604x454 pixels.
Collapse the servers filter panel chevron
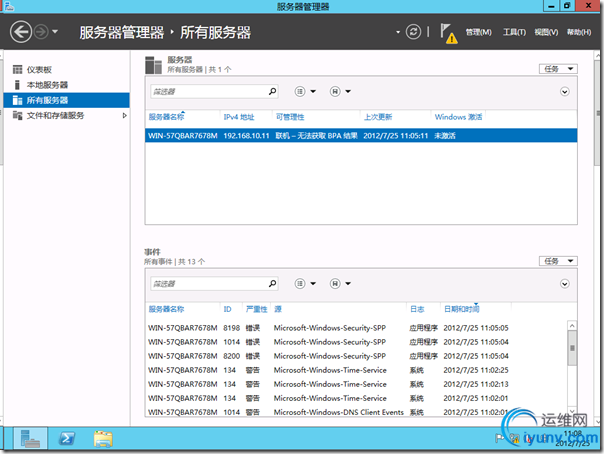pos(565,92)
